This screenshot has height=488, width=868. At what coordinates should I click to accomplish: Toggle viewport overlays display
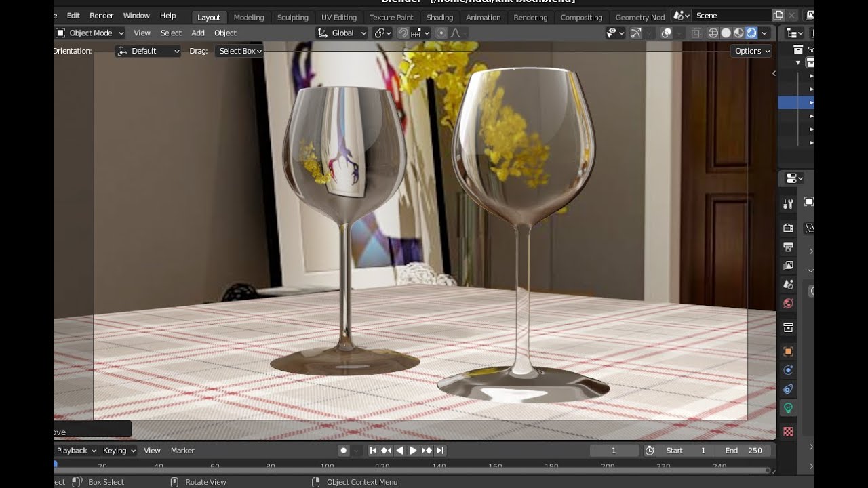coord(667,33)
